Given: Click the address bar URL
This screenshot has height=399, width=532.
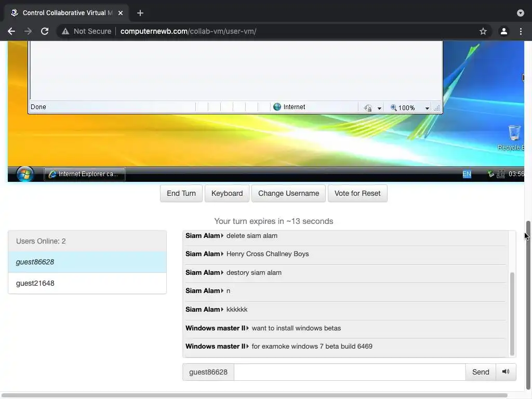Looking at the screenshot, I should coord(188,31).
